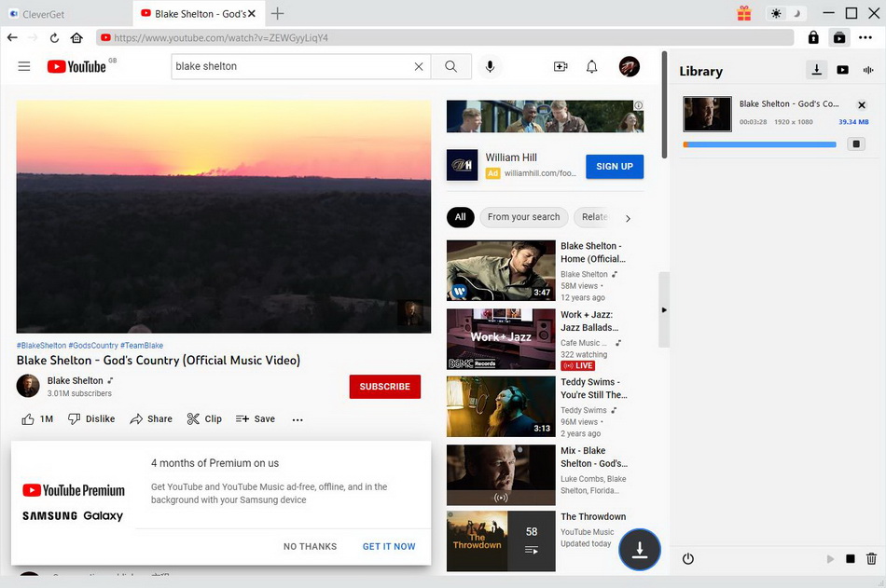Run search with magnifying glass button
The height and width of the screenshot is (588, 886).
tap(450, 67)
